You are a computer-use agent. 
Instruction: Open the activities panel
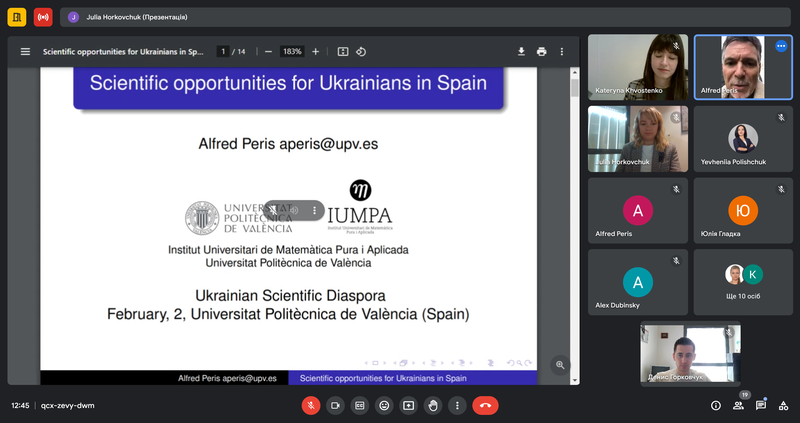click(783, 406)
